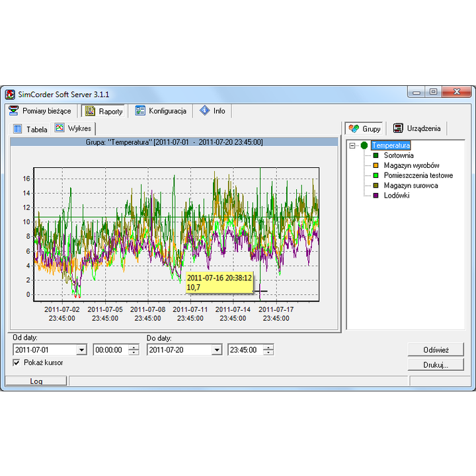
Task: Switch to the Log tab
Action: (x=36, y=381)
